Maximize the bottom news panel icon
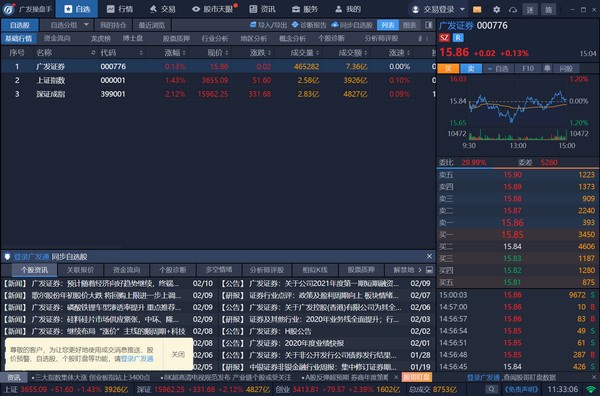 pyautogui.click(x=429, y=270)
